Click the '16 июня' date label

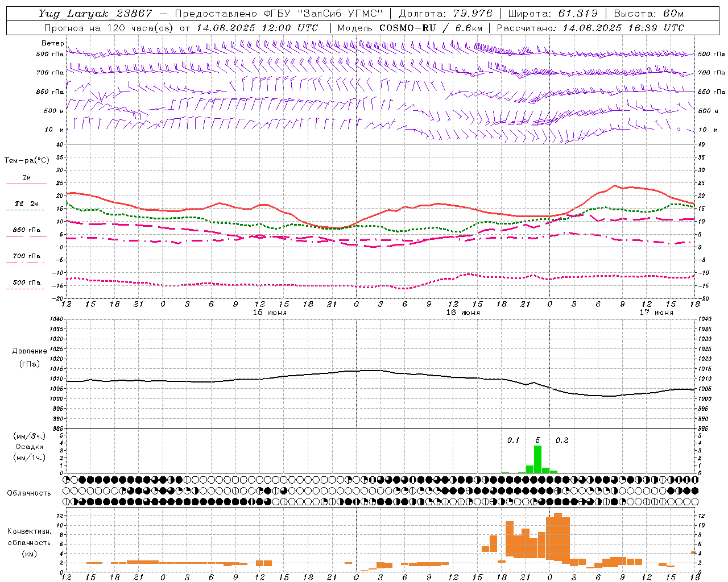click(x=463, y=313)
